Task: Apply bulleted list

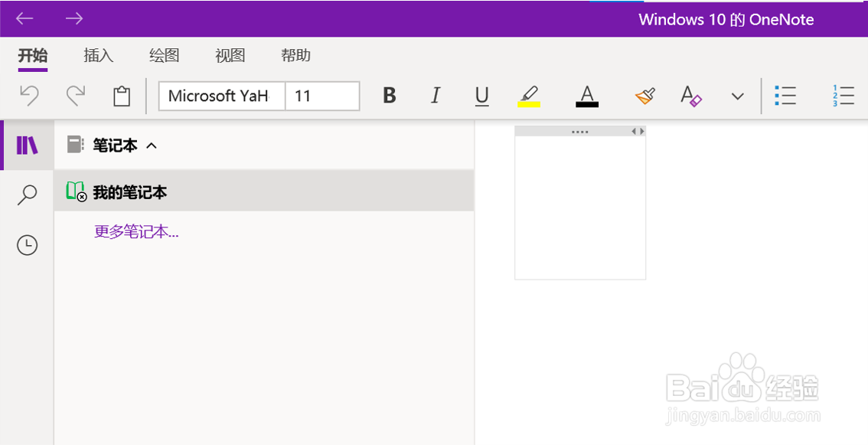Action: [785, 95]
